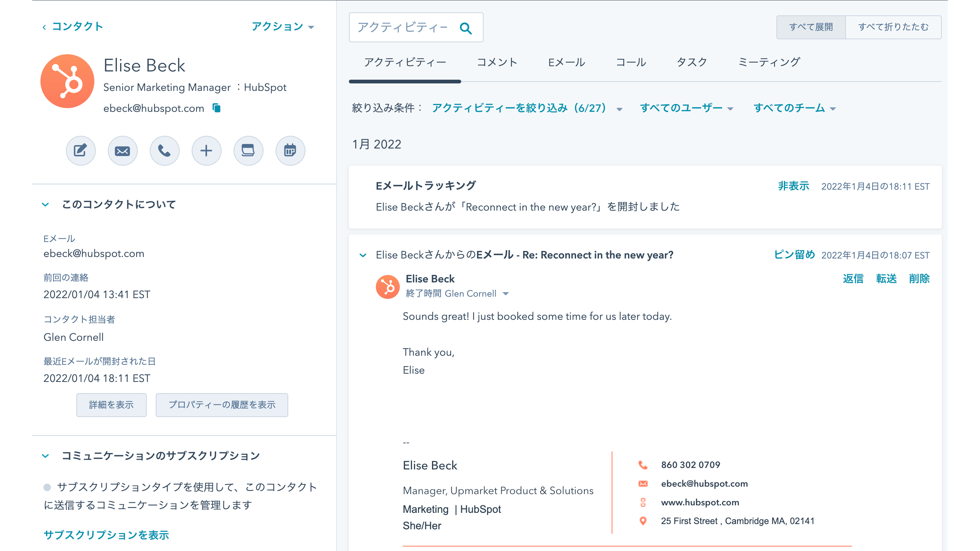Click プロパティーの履歴を表示 button

(x=222, y=405)
